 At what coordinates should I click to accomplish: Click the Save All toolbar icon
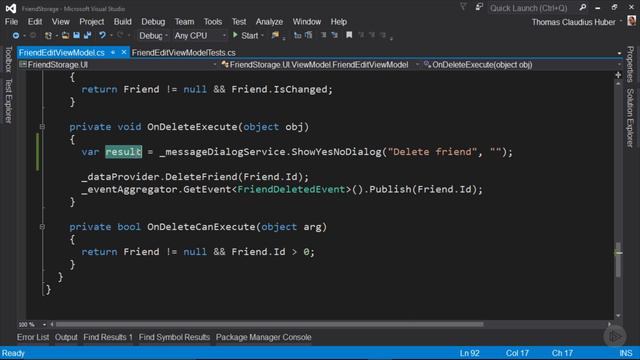point(87,36)
